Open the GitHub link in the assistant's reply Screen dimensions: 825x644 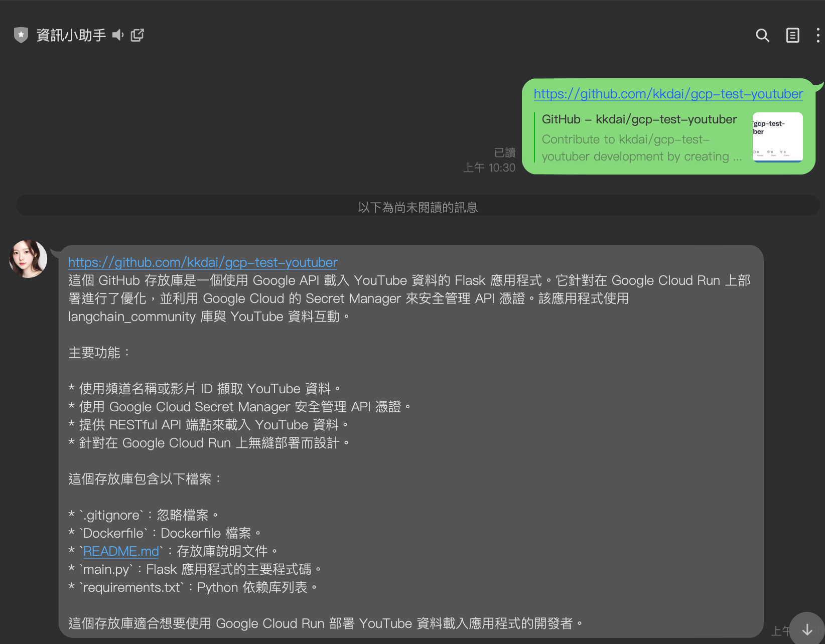[203, 262]
